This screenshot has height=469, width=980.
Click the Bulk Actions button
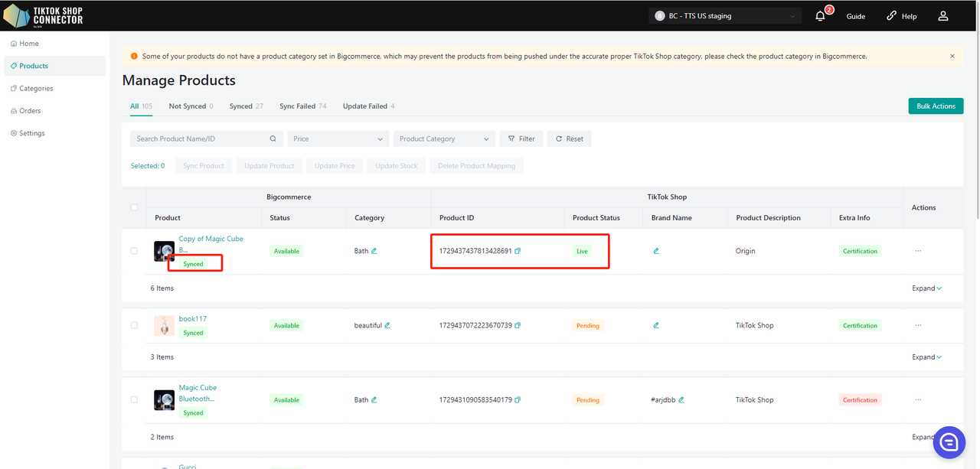(936, 106)
